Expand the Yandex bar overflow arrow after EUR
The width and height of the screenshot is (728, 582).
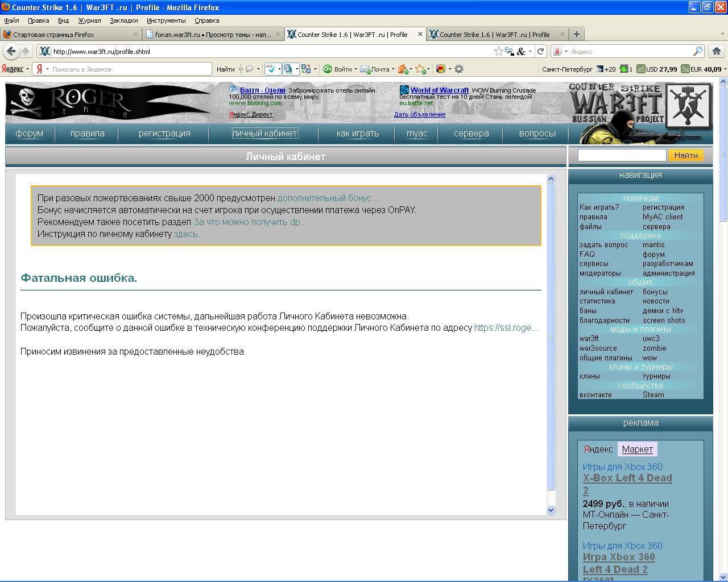click(x=725, y=69)
